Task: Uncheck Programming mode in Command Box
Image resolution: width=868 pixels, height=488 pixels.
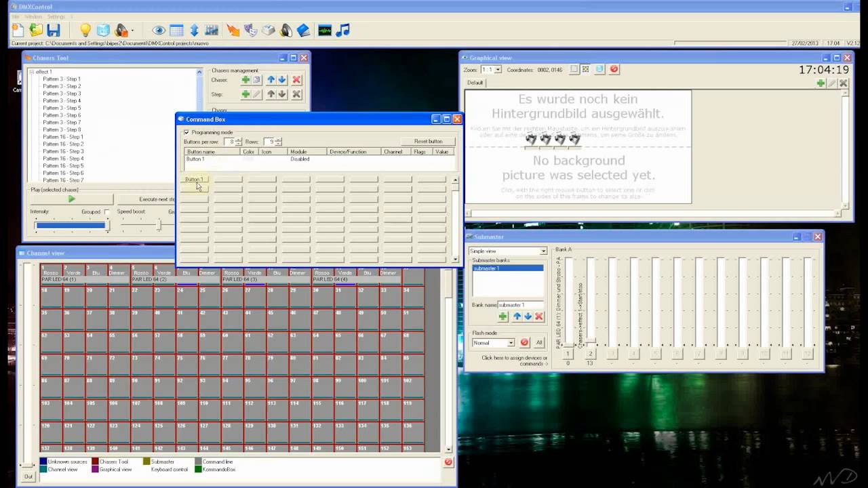Action: tap(186, 132)
